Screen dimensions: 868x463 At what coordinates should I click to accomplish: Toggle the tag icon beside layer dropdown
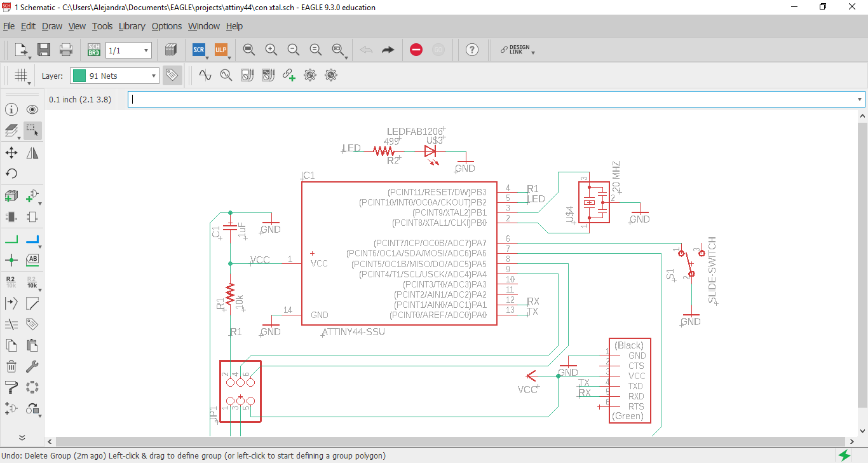point(172,76)
